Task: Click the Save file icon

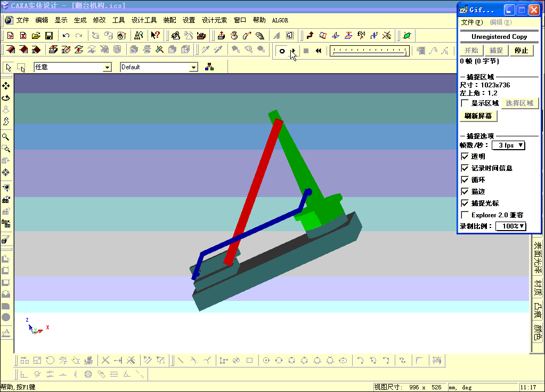Action: click(49, 36)
